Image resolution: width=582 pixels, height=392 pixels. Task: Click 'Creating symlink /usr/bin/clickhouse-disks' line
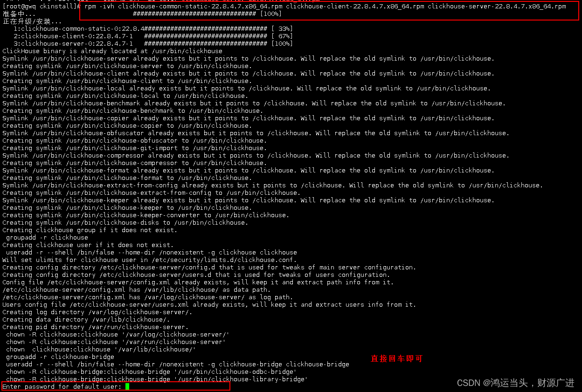coord(125,222)
